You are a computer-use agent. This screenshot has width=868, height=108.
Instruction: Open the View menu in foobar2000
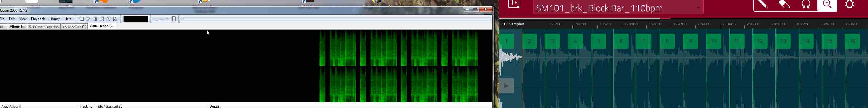tap(23, 19)
